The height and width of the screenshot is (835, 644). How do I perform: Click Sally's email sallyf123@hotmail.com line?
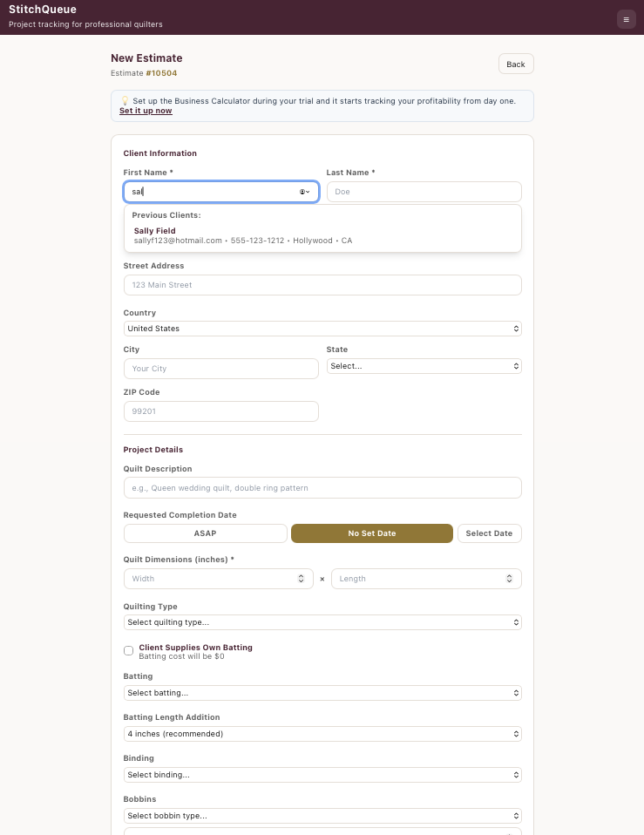(x=178, y=241)
